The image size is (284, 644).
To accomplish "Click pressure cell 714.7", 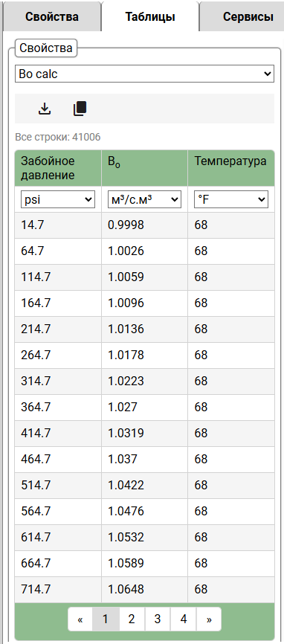I will pos(58,590).
